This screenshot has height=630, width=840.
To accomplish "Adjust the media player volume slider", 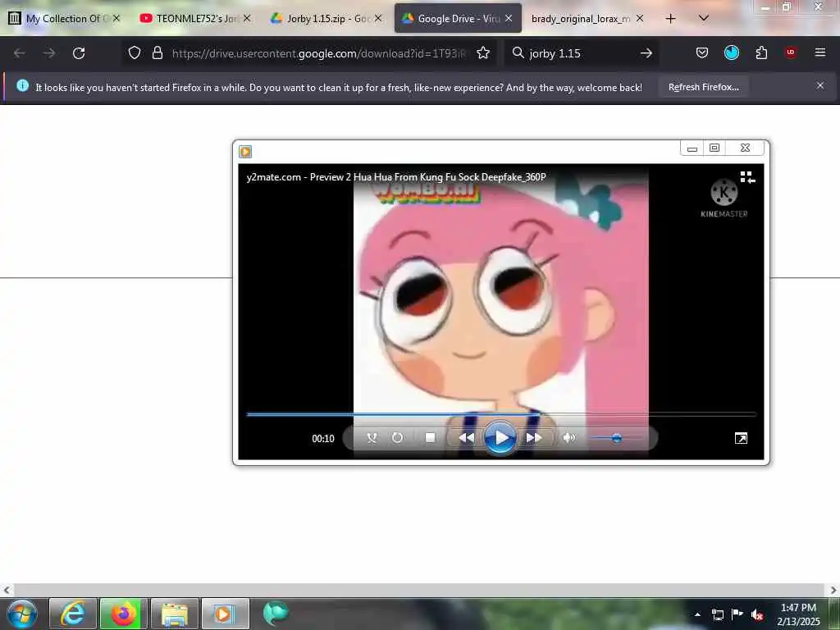I will [x=616, y=438].
